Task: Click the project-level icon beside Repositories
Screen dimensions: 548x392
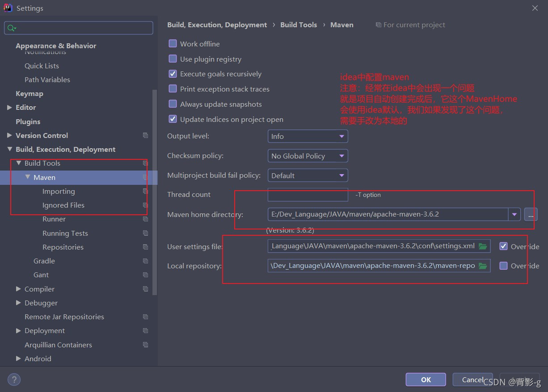Action: [x=145, y=247]
